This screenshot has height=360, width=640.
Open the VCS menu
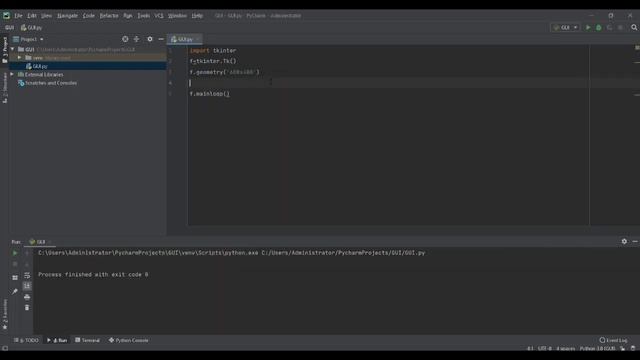[159, 16]
